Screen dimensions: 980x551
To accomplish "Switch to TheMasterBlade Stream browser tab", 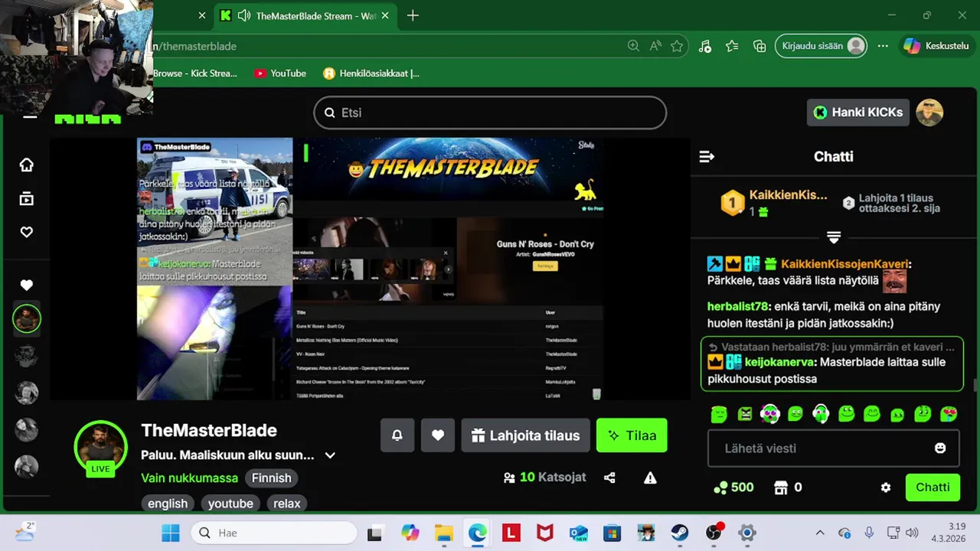I will 305,15.
